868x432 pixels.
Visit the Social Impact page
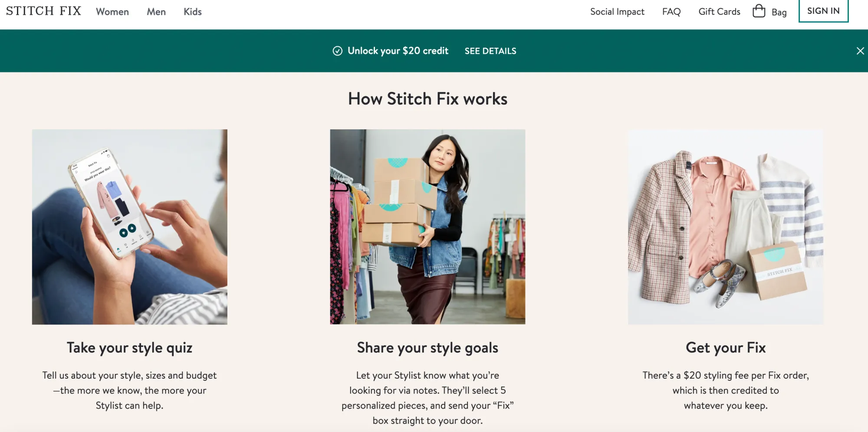(617, 12)
